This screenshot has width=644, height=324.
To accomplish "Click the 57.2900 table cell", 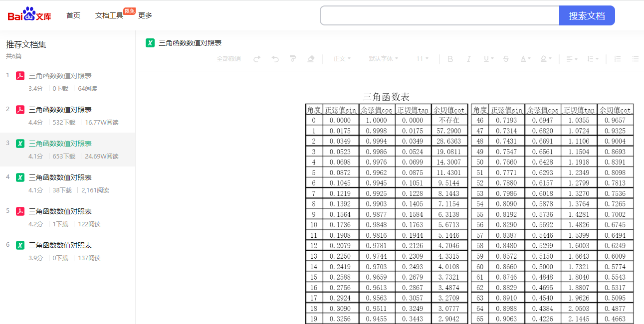I will pyautogui.click(x=449, y=131).
